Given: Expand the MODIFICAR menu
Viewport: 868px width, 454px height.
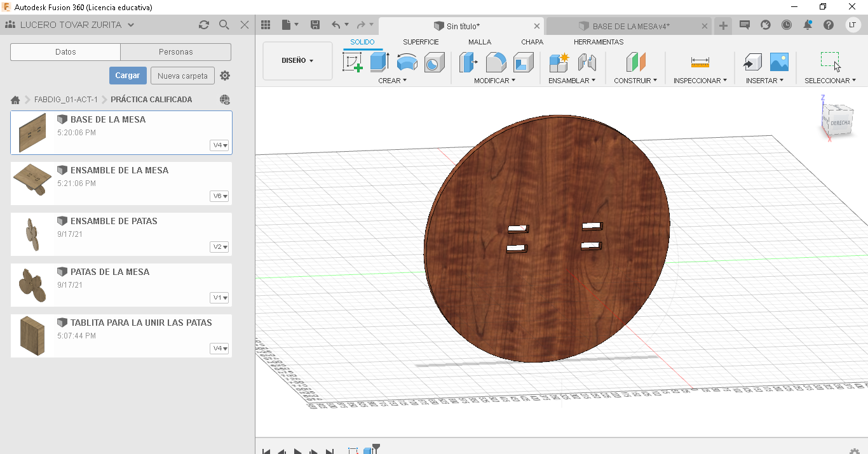Looking at the screenshot, I should (x=494, y=81).
